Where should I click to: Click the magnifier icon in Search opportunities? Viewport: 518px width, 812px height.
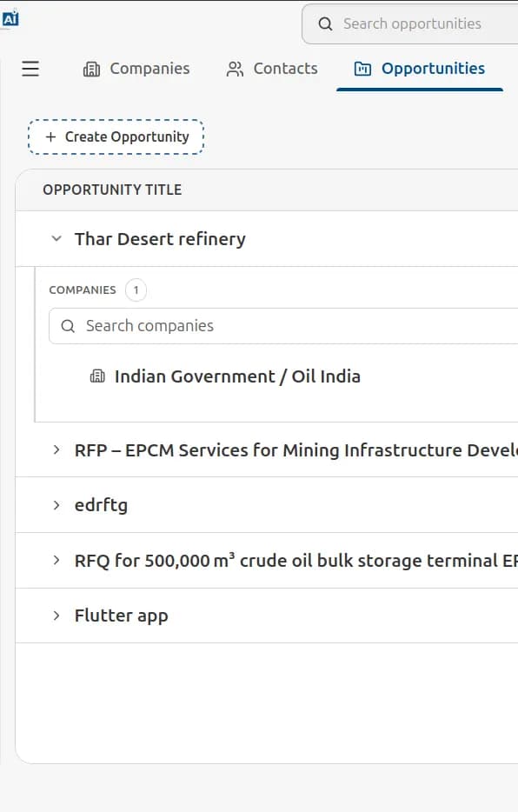(325, 23)
